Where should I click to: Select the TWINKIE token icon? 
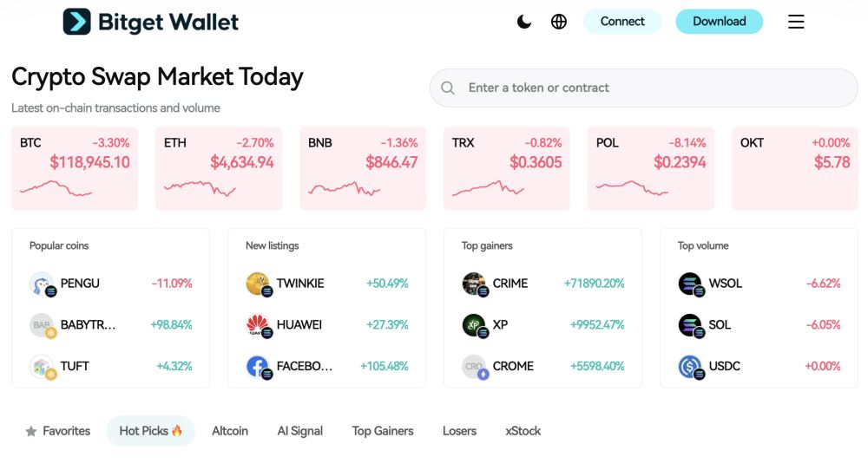pyautogui.click(x=259, y=284)
